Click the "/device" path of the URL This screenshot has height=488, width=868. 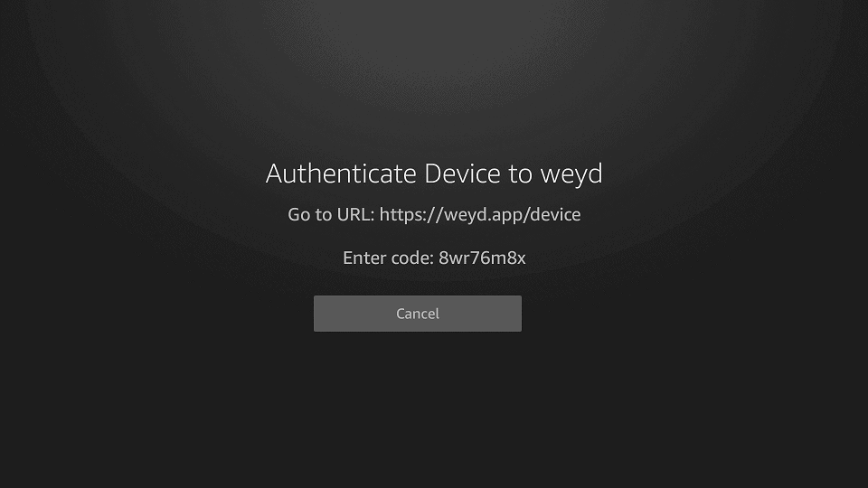[x=552, y=215]
